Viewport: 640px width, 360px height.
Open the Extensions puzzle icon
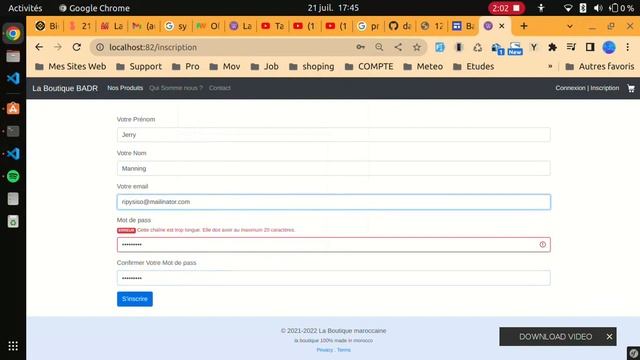(552, 47)
